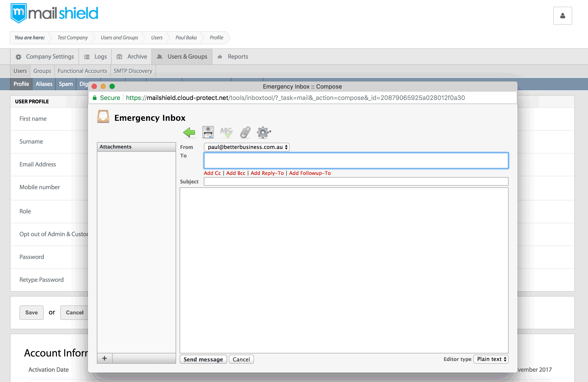Click the paperclip attach file icon
Image resolution: width=588 pixels, height=382 pixels.
(245, 132)
